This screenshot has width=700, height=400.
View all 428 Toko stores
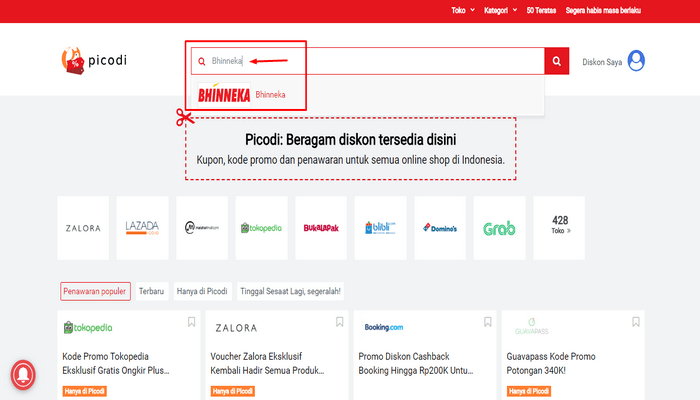559,228
